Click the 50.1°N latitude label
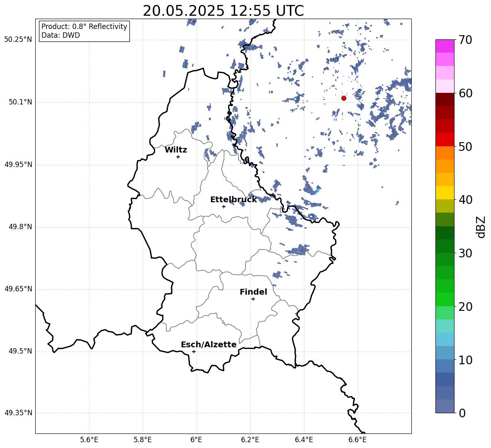Viewport: 491px width, 448px height. tap(21, 102)
